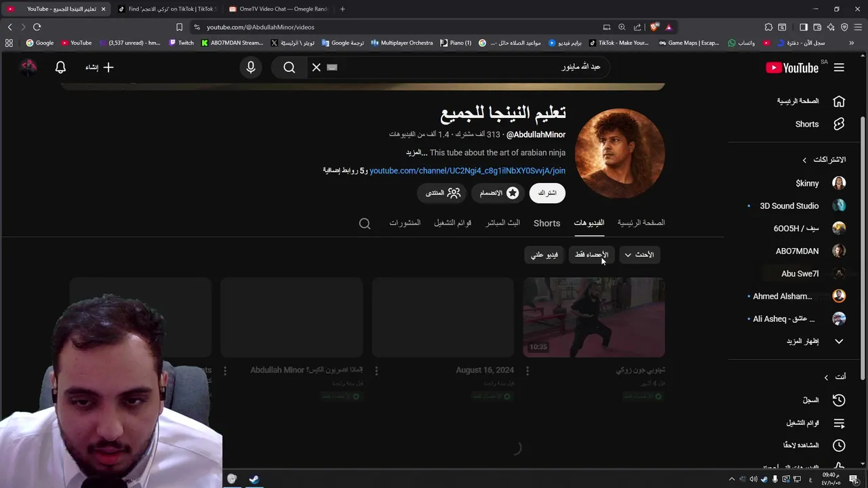This screenshot has width=868, height=488.
Task: Switch to the playlists tab
Action: coord(452,223)
